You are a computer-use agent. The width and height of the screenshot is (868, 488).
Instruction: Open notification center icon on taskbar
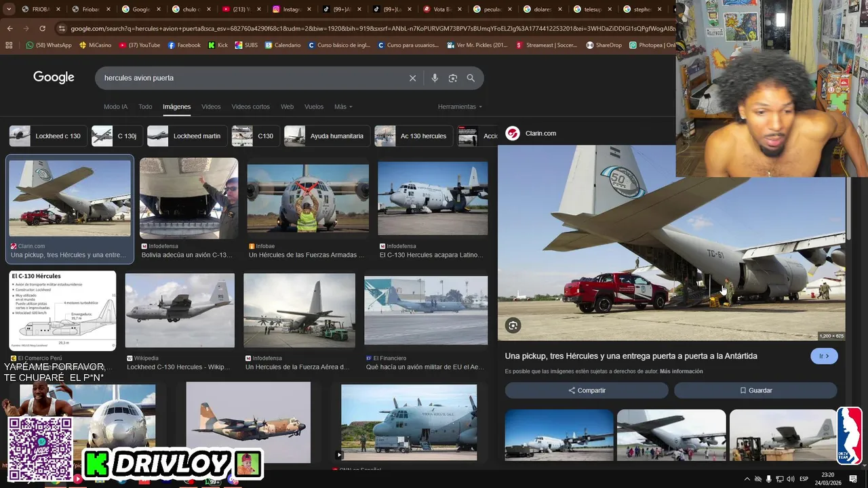click(x=853, y=479)
